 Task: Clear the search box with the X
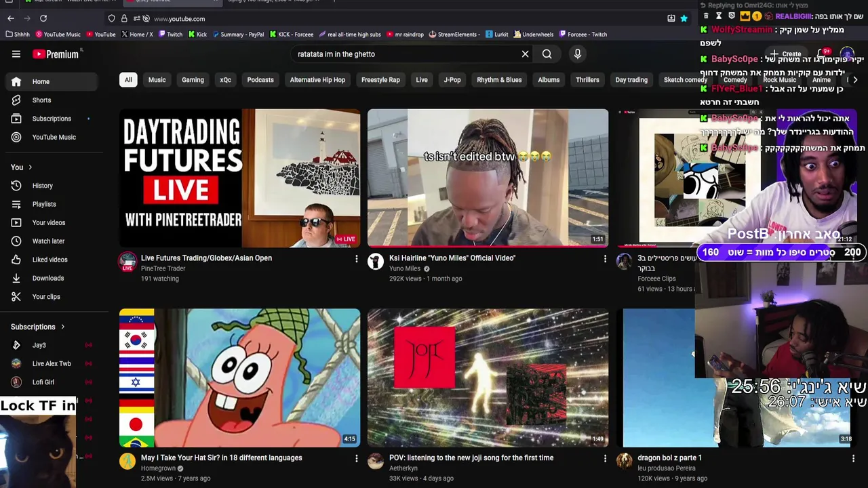tap(525, 54)
